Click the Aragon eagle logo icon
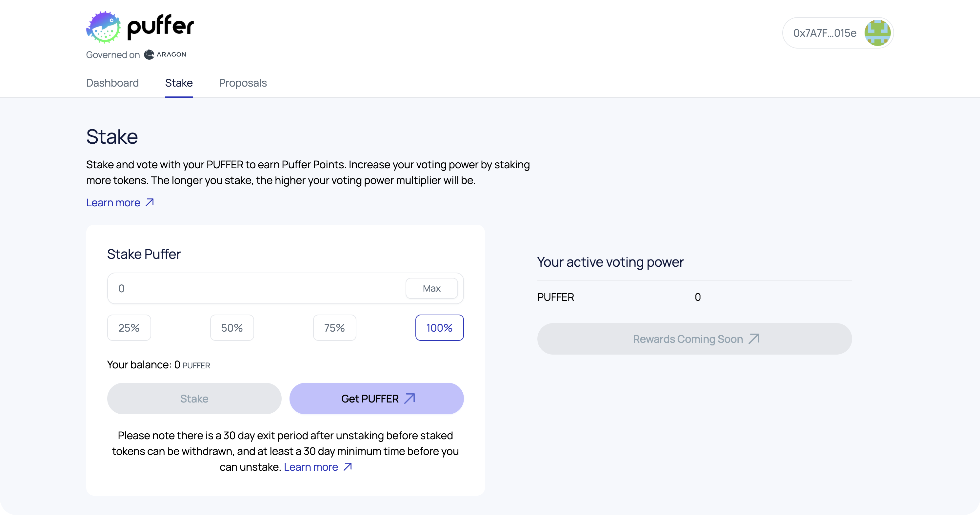Image resolution: width=980 pixels, height=515 pixels. [x=149, y=54]
